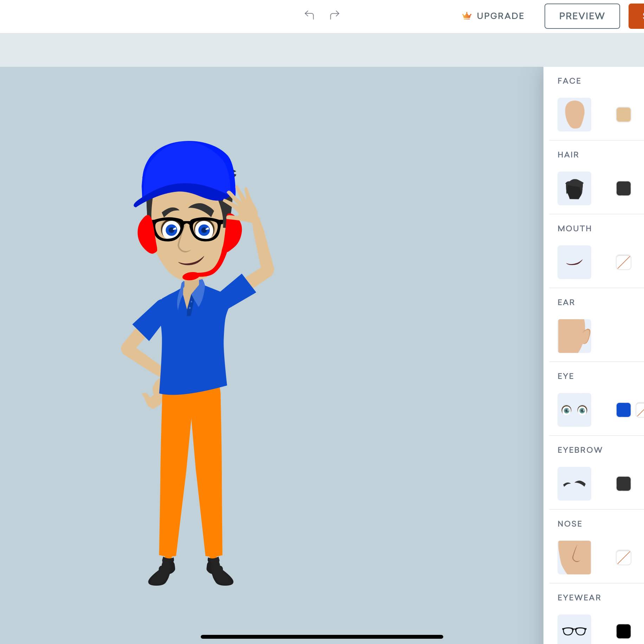Viewport: 644px width, 644px height.
Task: Select the smiling mouth style
Action: (x=574, y=262)
